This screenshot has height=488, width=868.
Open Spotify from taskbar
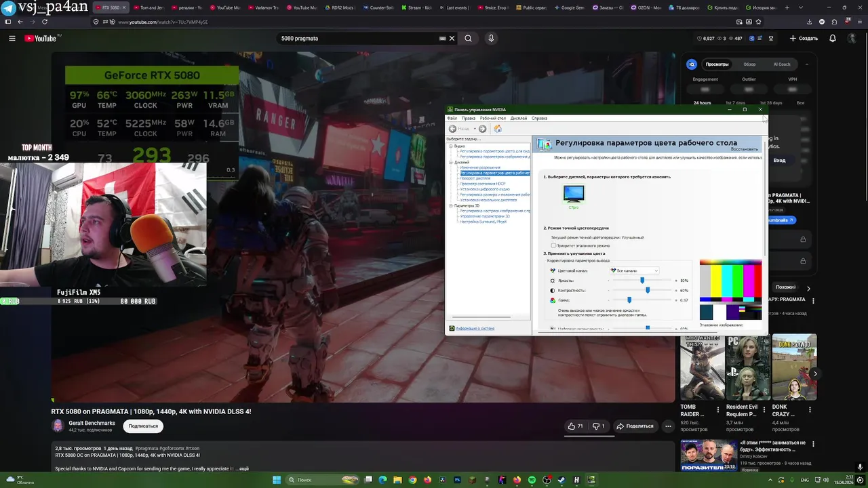click(x=532, y=480)
